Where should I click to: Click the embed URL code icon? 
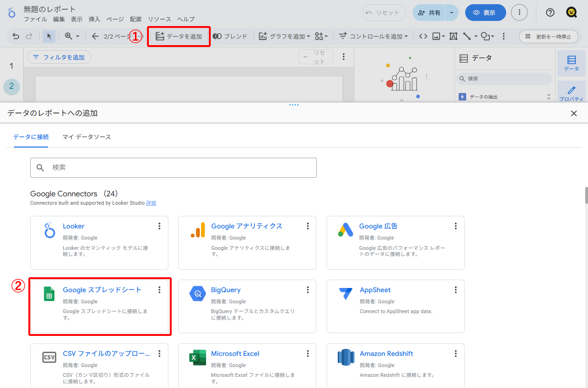(423, 36)
